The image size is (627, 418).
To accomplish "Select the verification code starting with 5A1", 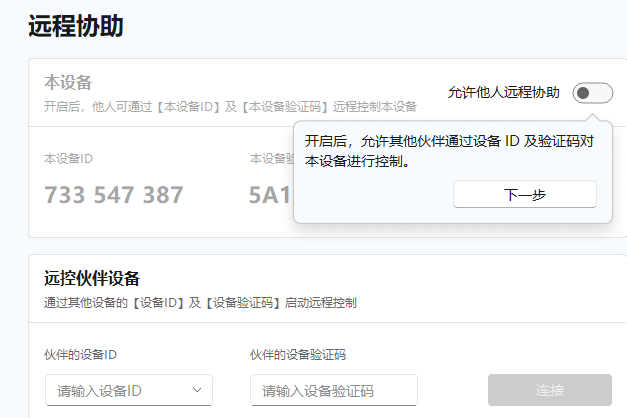I will coord(271,195).
